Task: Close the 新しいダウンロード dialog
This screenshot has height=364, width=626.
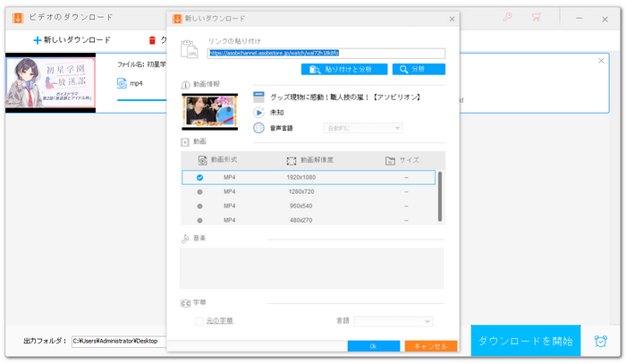Action: [x=452, y=19]
